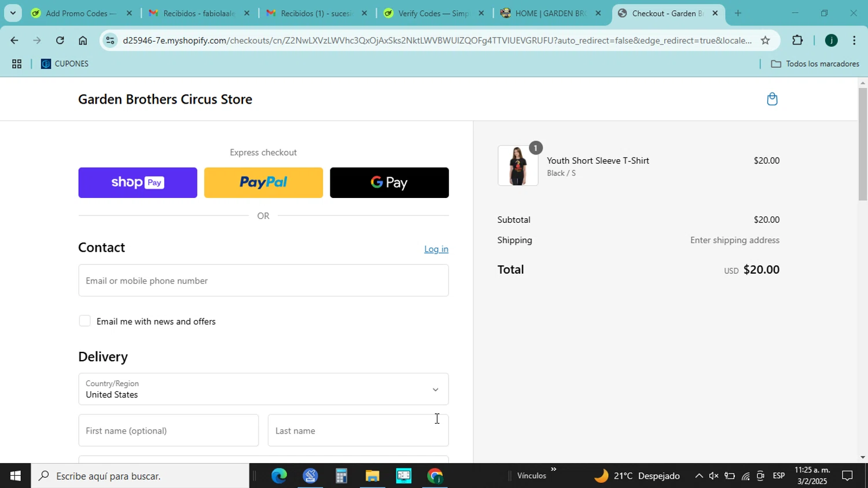Open the blue swirl app on taskbar
The height and width of the screenshot is (488, 868).
(310, 476)
